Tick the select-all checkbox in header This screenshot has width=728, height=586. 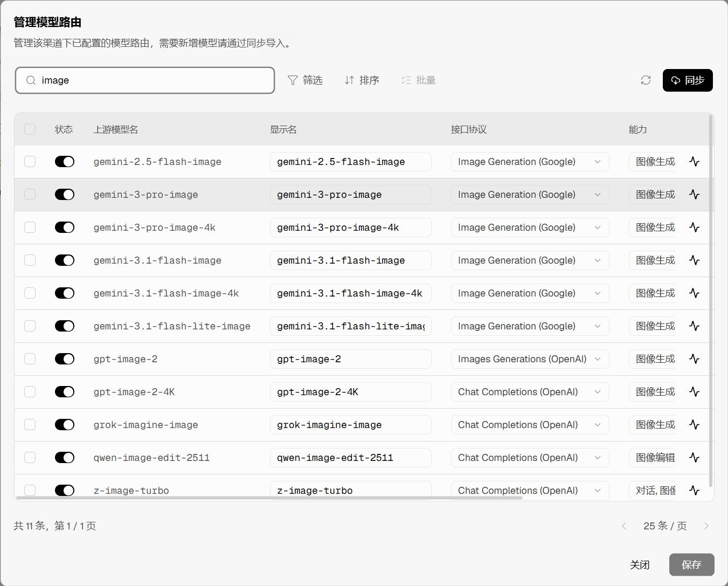pos(30,129)
